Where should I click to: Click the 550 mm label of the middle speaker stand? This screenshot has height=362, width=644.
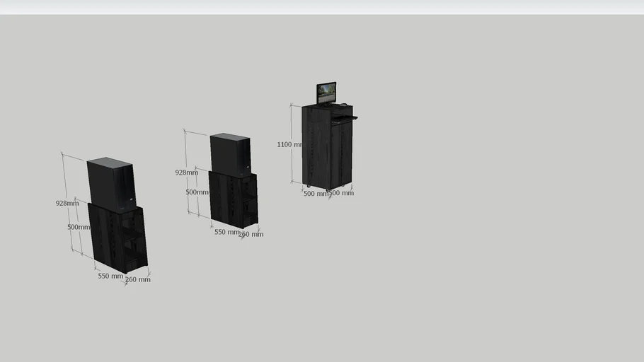point(226,232)
